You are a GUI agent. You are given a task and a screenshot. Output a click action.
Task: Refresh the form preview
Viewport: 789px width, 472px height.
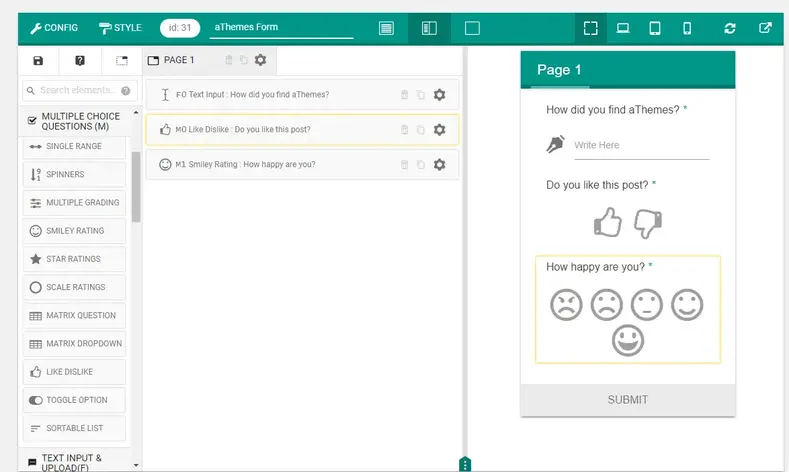click(x=730, y=28)
